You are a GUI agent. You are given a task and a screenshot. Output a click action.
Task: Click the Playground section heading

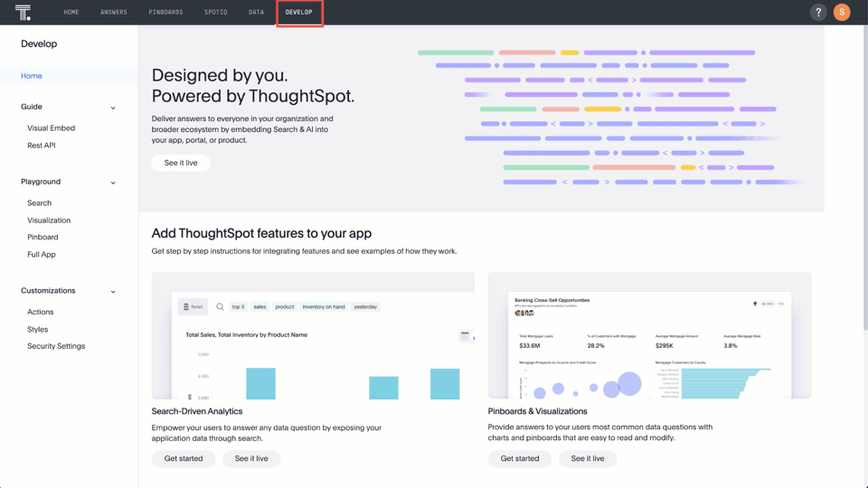click(x=41, y=182)
